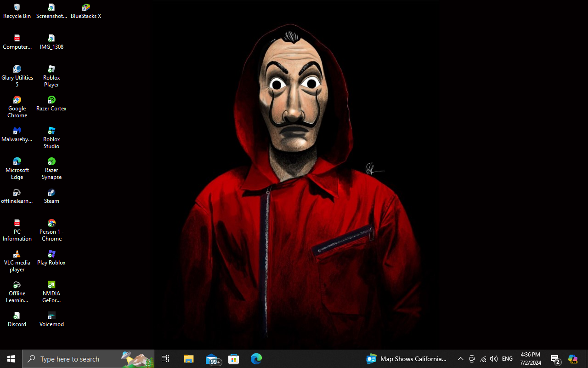Open the Mail app showing 99+ badge
The image size is (588, 368).
pyautogui.click(x=213, y=359)
